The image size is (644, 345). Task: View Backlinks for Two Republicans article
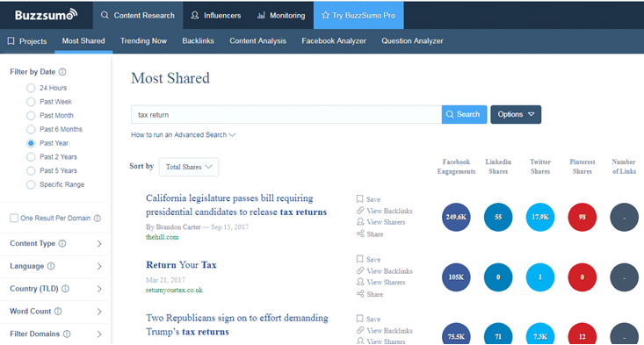[385, 330]
